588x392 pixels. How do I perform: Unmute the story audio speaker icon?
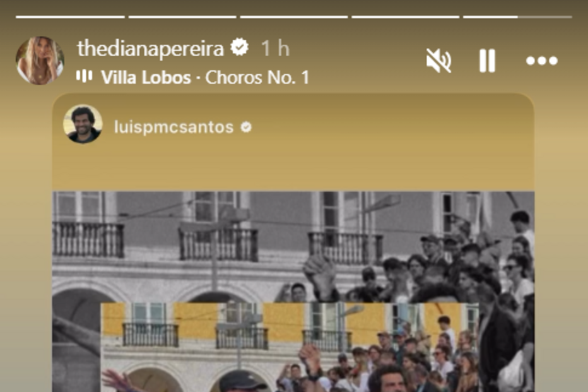[438, 61]
